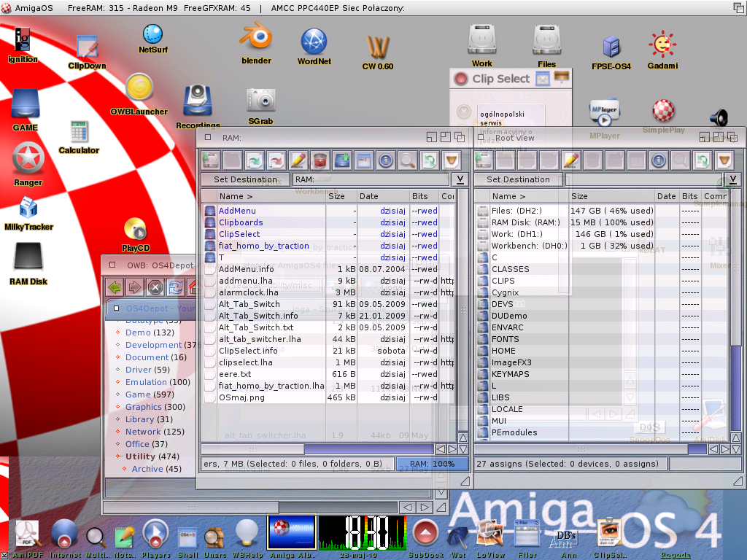Open the SubDock from the dock
This screenshot has width=747, height=560.
425,538
